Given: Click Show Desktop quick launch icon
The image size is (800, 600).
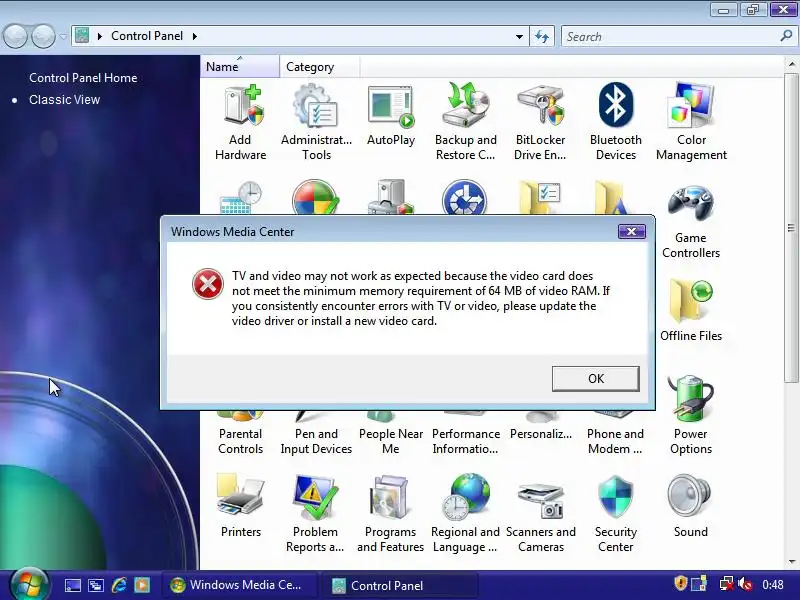Looking at the screenshot, I should pyautogui.click(x=72, y=585).
